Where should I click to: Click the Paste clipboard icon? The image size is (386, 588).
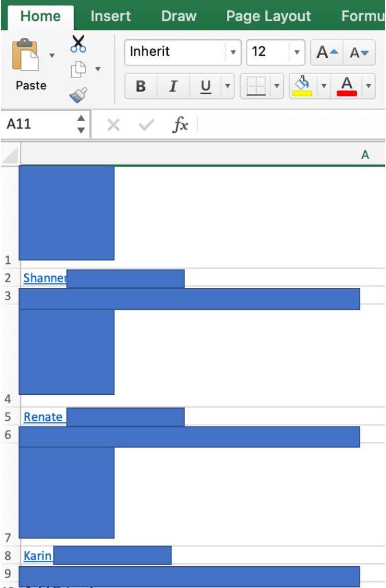point(25,55)
